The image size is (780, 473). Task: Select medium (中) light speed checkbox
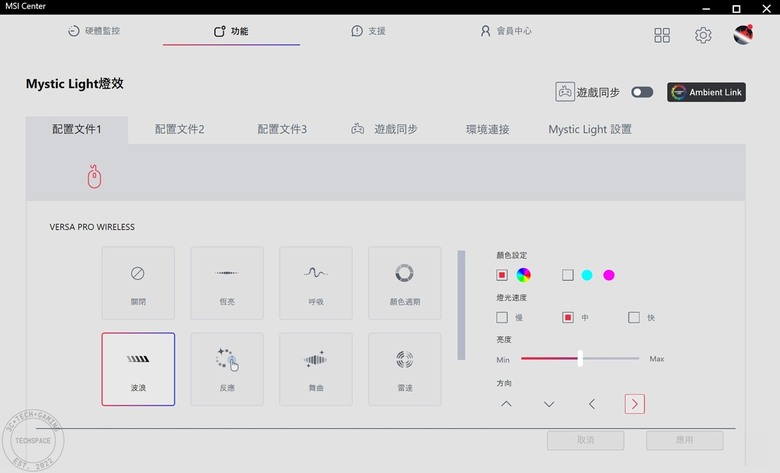pyautogui.click(x=568, y=317)
